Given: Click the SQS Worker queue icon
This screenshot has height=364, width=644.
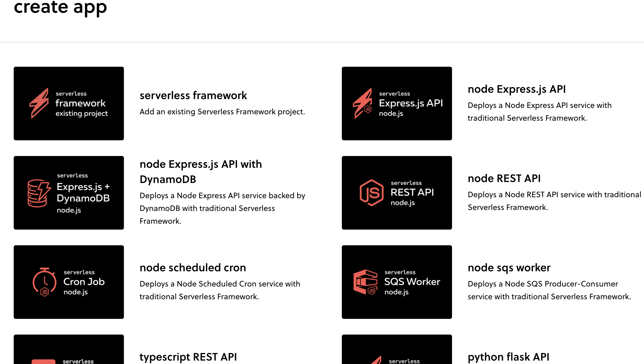Looking at the screenshot, I should tap(365, 282).
